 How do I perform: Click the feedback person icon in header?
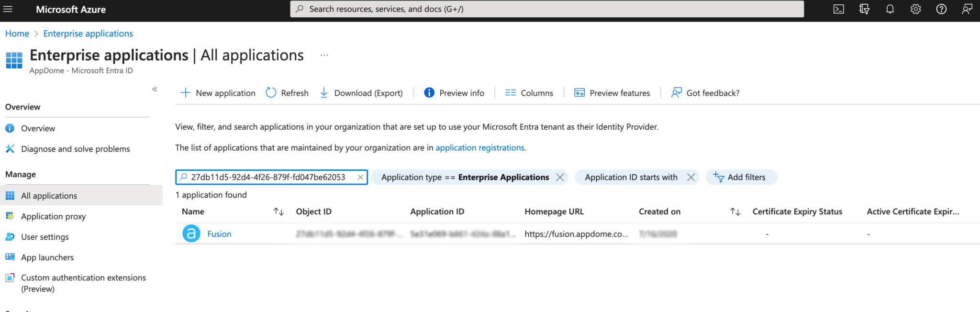(967, 9)
